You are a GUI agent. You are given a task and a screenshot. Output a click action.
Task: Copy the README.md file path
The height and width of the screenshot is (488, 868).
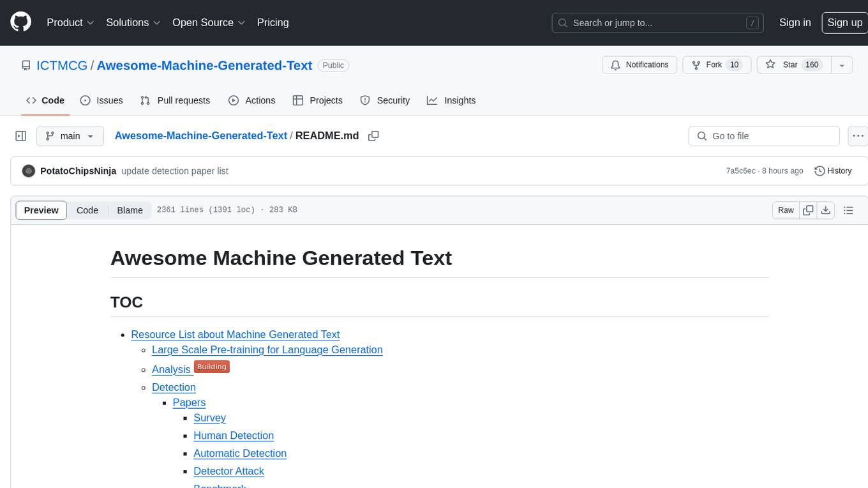(x=374, y=136)
